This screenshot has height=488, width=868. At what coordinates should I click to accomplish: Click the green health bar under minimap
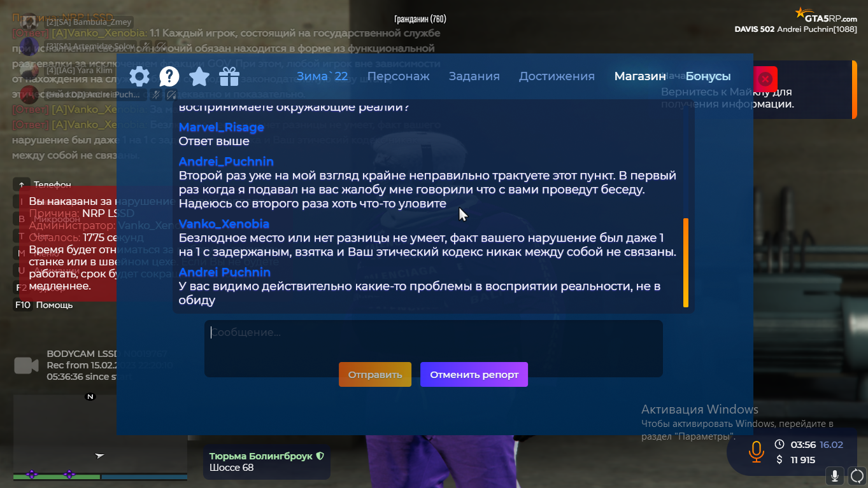click(x=57, y=477)
